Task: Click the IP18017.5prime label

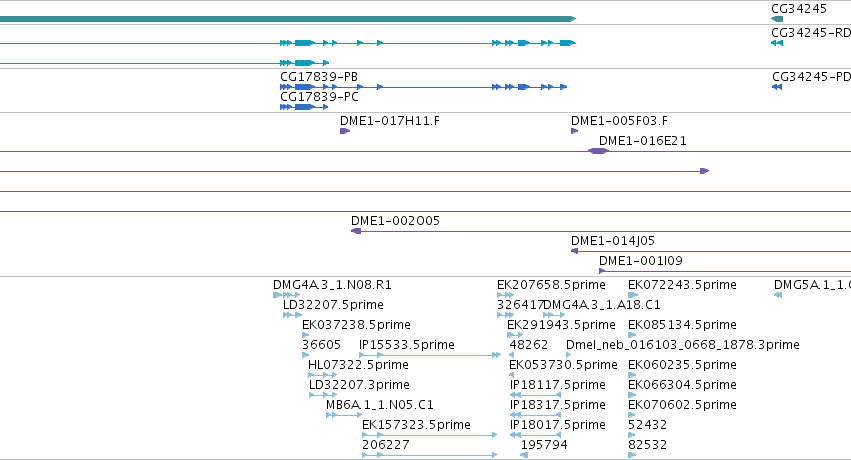Action: point(558,425)
